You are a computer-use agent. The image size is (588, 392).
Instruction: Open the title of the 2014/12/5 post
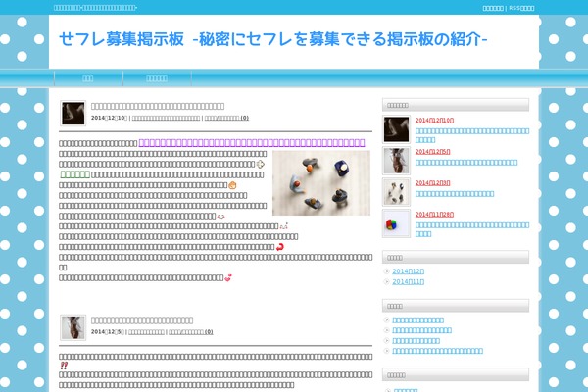coord(142,320)
